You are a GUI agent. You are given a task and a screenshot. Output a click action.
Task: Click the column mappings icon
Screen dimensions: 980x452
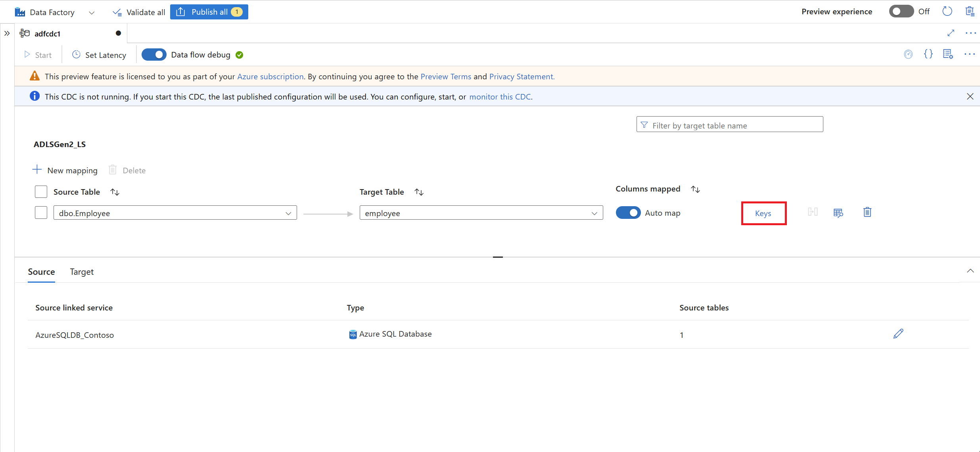tap(813, 212)
